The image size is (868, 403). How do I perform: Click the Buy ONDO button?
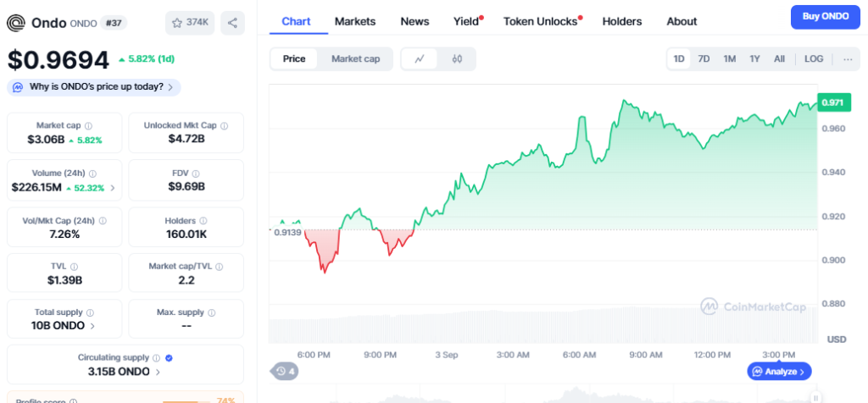click(826, 17)
